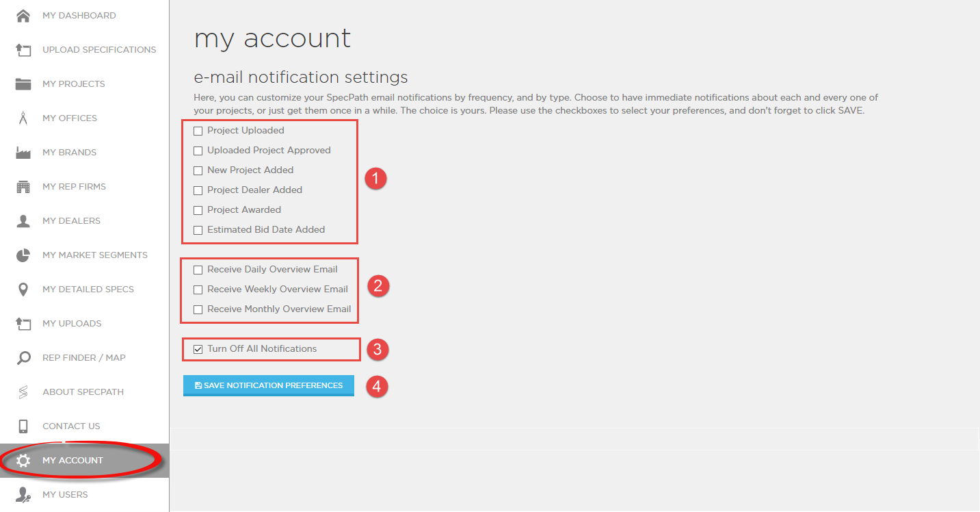Open REP FINDER / MAP

pyautogui.click(x=84, y=357)
